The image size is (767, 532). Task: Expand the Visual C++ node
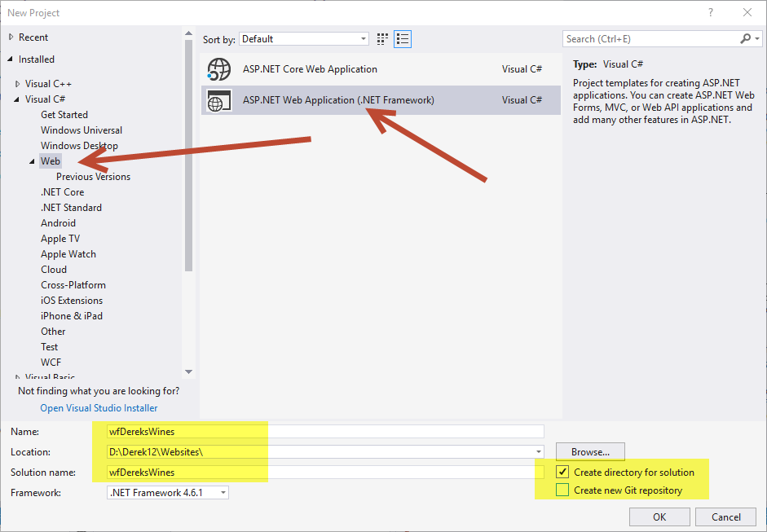pyautogui.click(x=18, y=84)
